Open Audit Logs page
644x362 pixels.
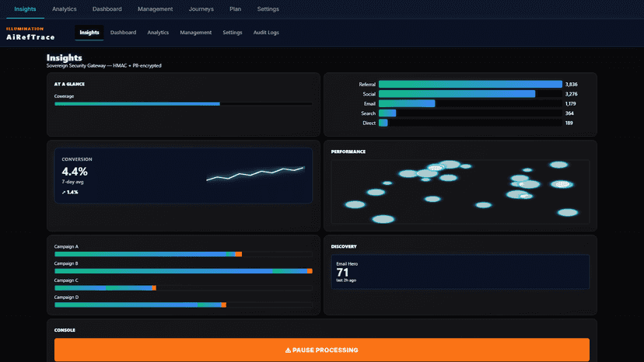[x=266, y=33]
